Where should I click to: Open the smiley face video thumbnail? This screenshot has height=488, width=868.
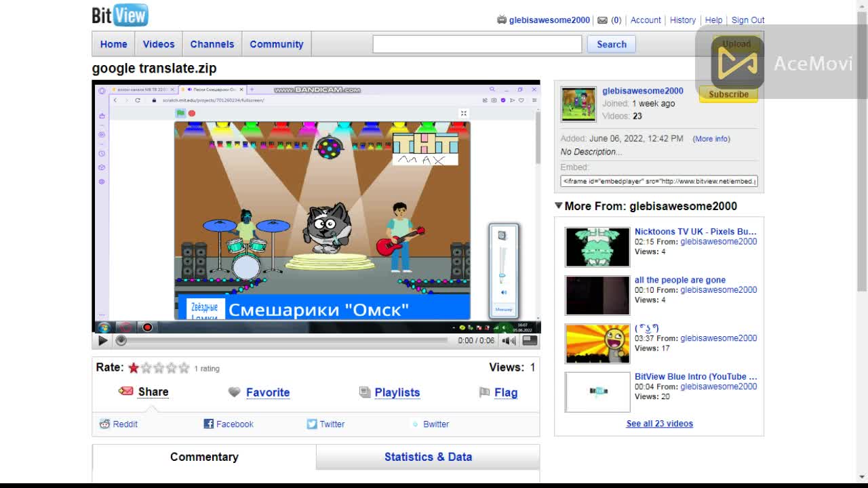597,344
